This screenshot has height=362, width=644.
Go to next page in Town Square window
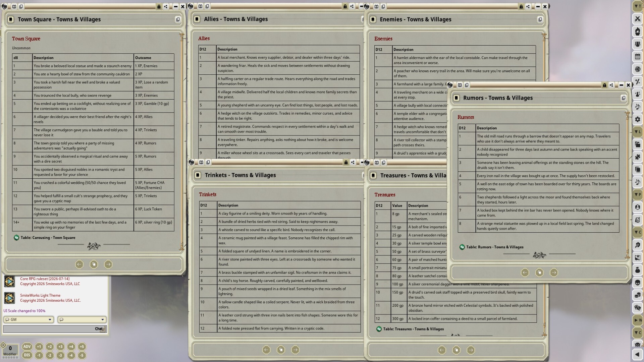(x=108, y=264)
